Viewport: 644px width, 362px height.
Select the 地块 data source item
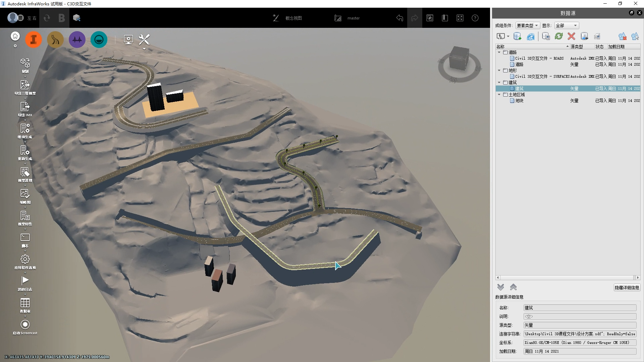519,101
